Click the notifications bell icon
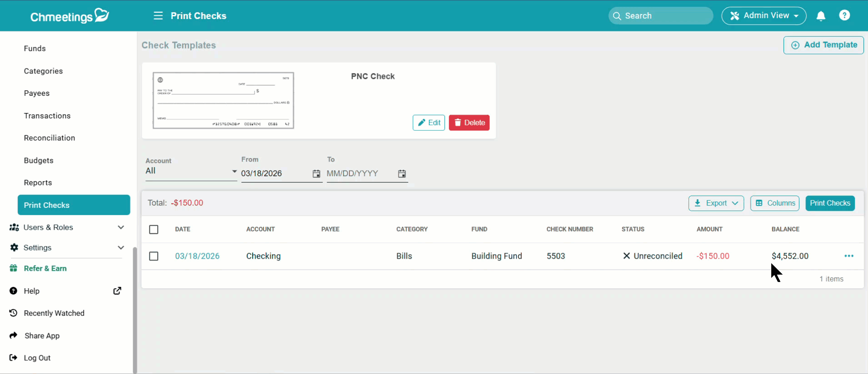This screenshot has height=374, width=868. [821, 16]
